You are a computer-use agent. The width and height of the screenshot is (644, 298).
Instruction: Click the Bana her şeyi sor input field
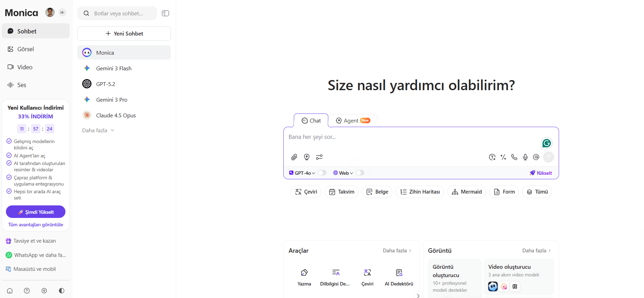coord(411,137)
